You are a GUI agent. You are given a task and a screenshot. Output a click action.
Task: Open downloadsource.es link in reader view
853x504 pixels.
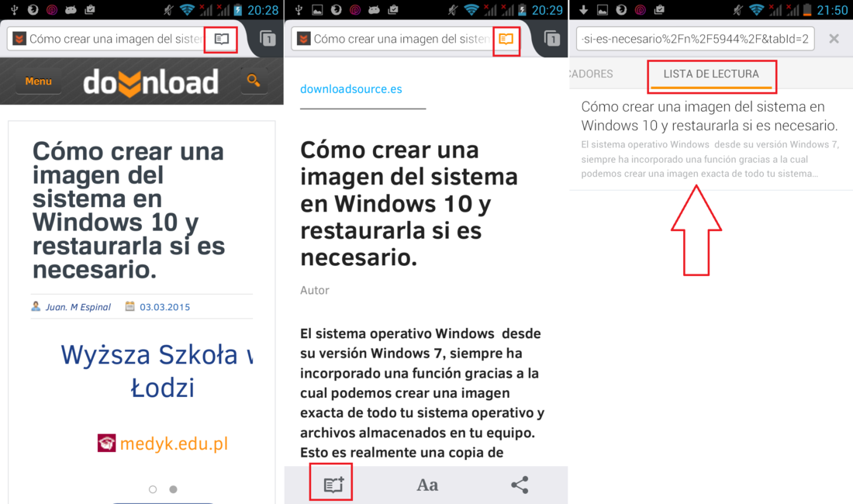coord(351,89)
